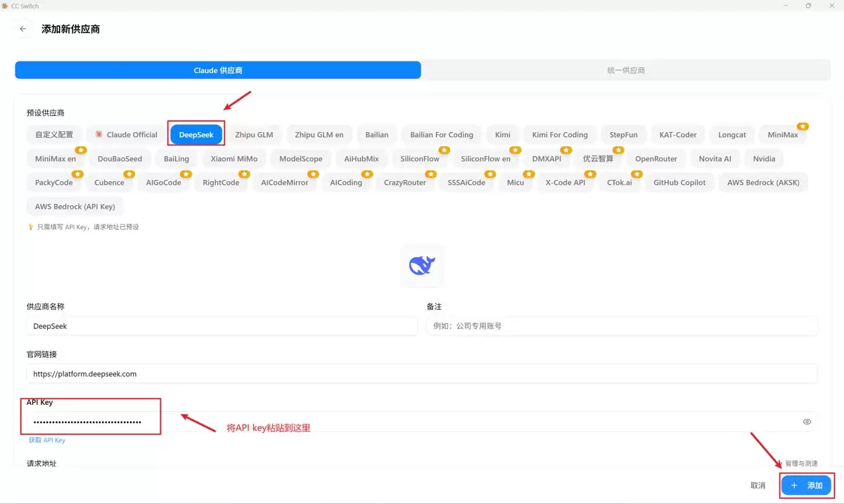Go back with the arrow icon
Screen dimensions: 844x504
[23, 29]
